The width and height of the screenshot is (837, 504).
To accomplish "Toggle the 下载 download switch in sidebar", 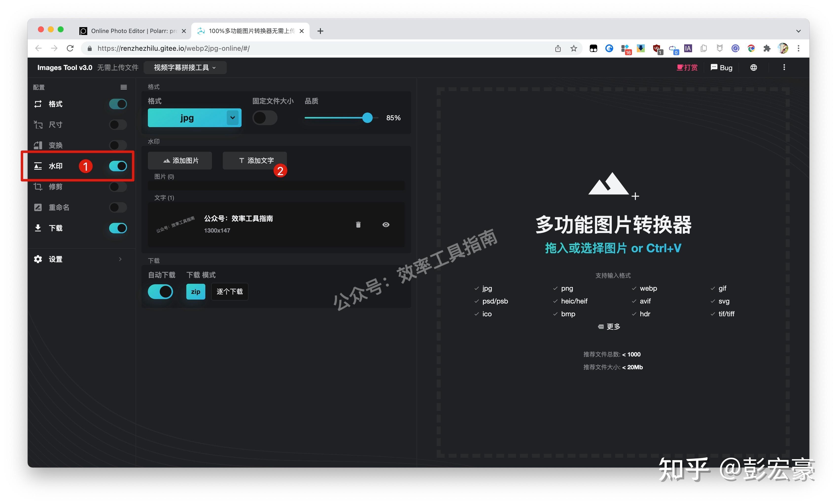I will pos(118,228).
